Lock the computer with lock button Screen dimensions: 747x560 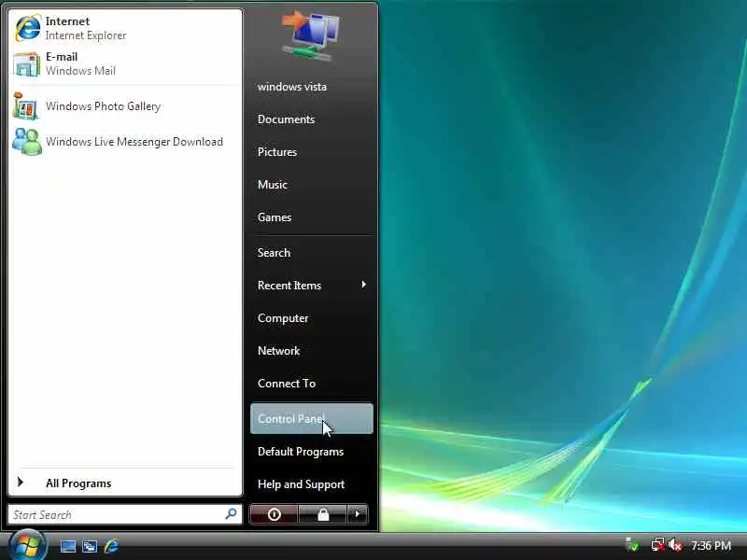(x=322, y=514)
